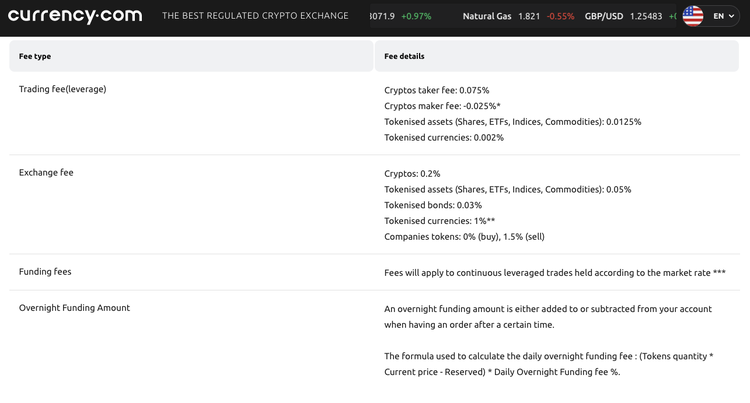
Task: Click the 'Tokenised bonds: 0.03%' line
Action: point(433,205)
